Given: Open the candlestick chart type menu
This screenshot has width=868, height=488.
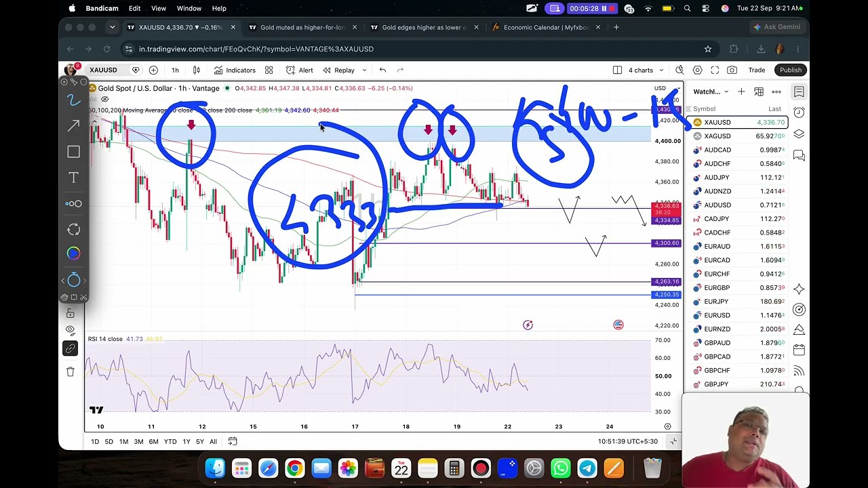Looking at the screenshot, I should tap(197, 70).
